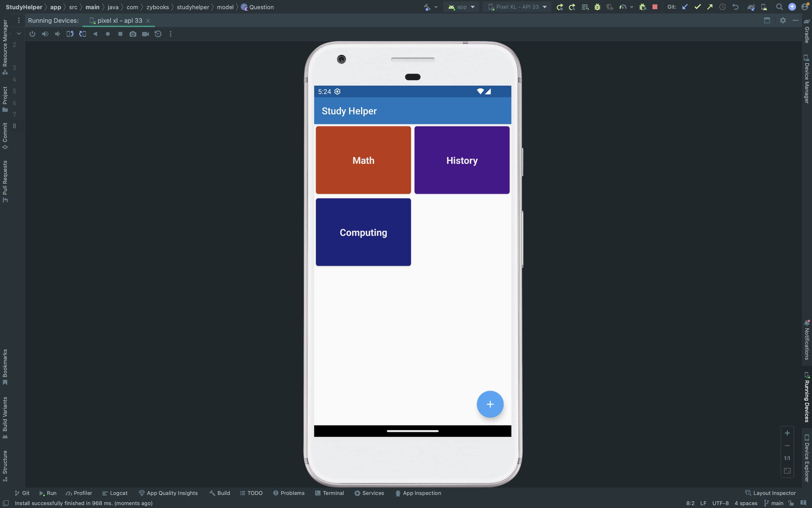The image size is (812, 508).
Task: Click the Apply Code Changes icon
Action: [585, 7]
